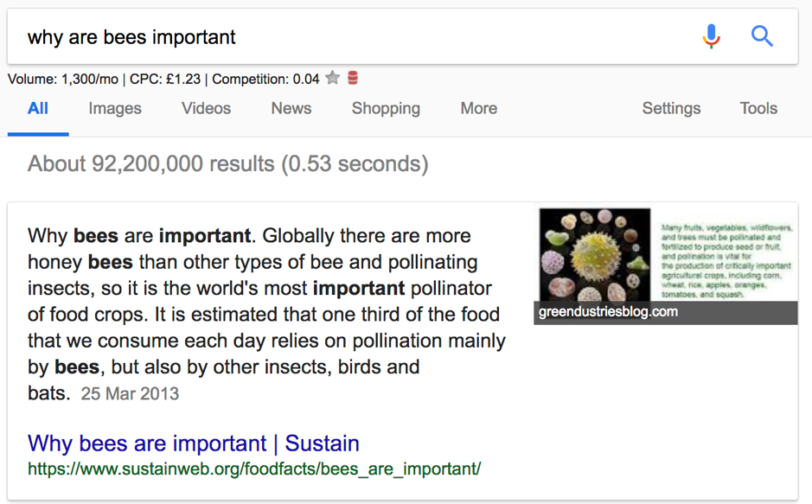812x504 pixels.
Task: View News results
Action: tap(291, 108)
